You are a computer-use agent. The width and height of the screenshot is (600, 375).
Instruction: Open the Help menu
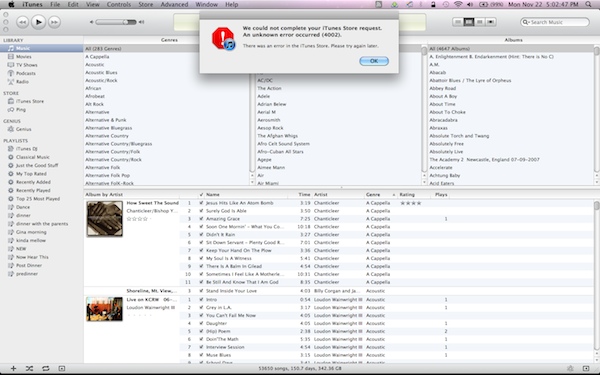pos(232,5)
